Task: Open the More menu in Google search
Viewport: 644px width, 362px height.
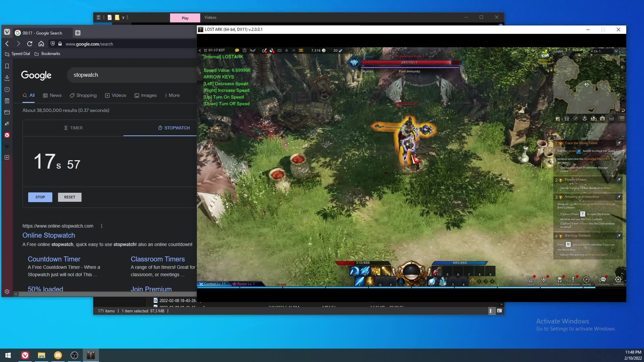Action: 172,96
